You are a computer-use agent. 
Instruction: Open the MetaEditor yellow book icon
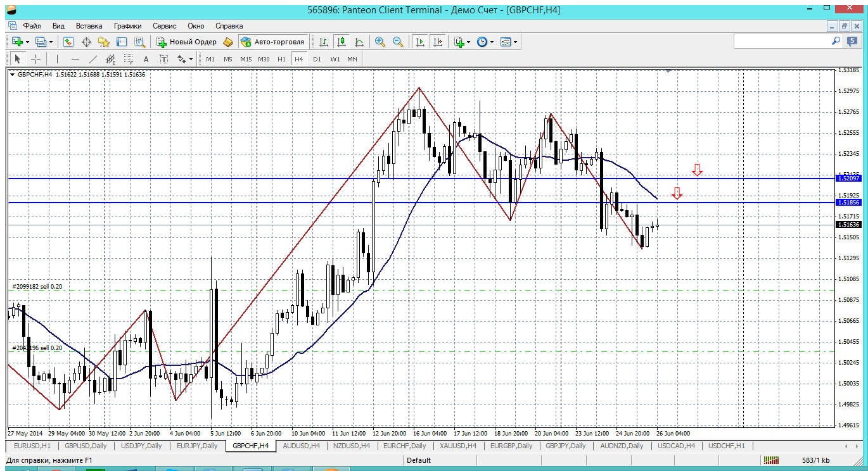(228, 42)
